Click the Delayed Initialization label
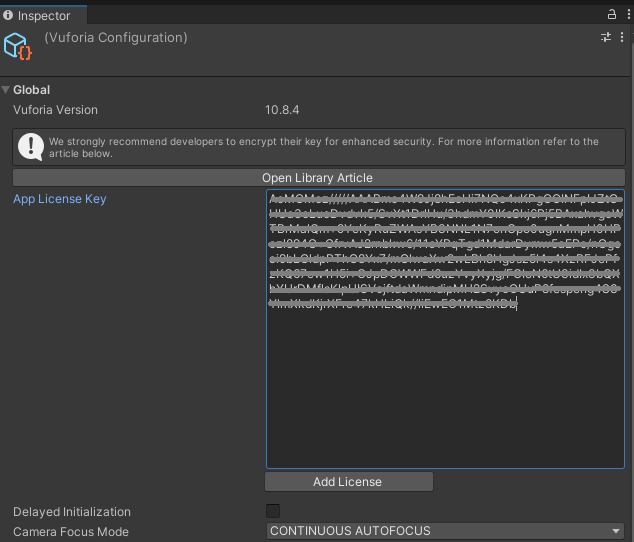 71,512
